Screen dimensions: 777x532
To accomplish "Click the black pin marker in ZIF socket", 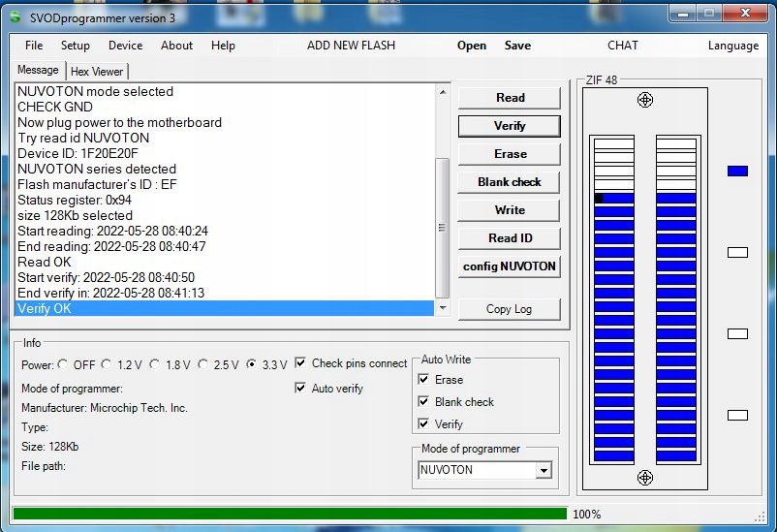I will click(599, 198).
